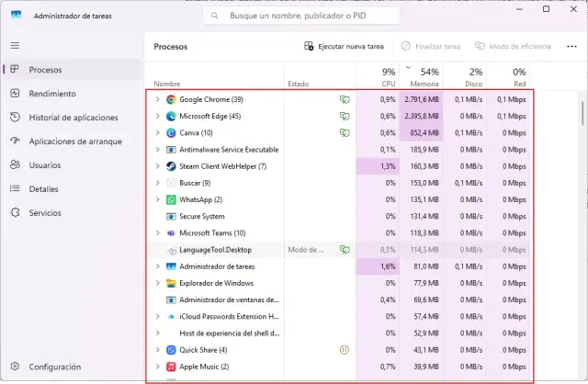Viewport: 588px width, 384px height.
Task: Click efficiency mode leaf icon for Chrome
Action: coord(345,99)
